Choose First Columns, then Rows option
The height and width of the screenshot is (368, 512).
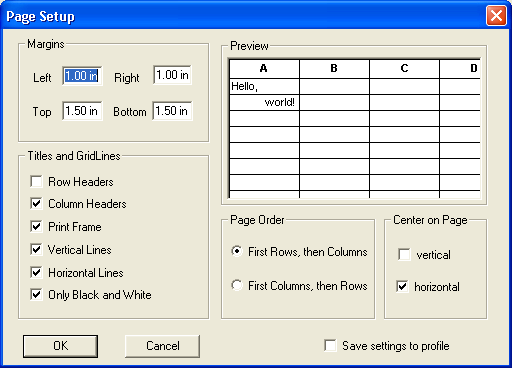click(x=237, y=285)
